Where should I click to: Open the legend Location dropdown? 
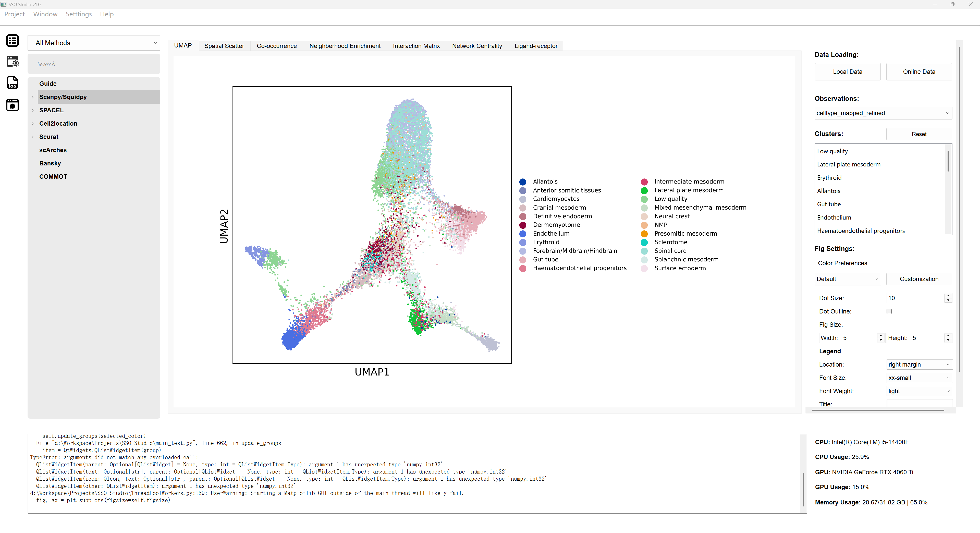919,365
